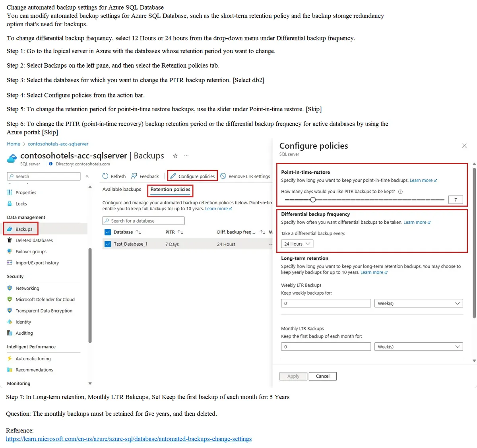Click the Auditing icon
This screenshot has width=477, height=448.
pos(10,333)
